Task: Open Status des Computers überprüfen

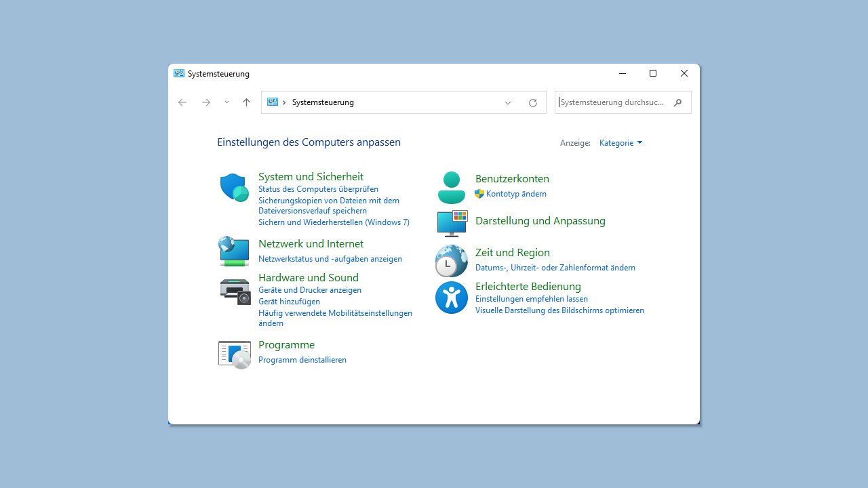Action: click(318, 189)
